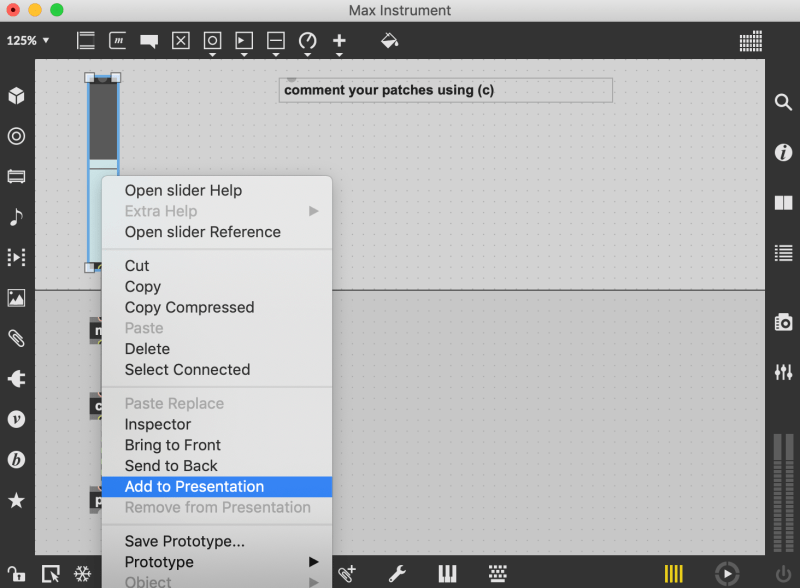This screenshot has width=800, height=588.
Task: Choose Open slider Reference
Action: (x=217, y=232)
